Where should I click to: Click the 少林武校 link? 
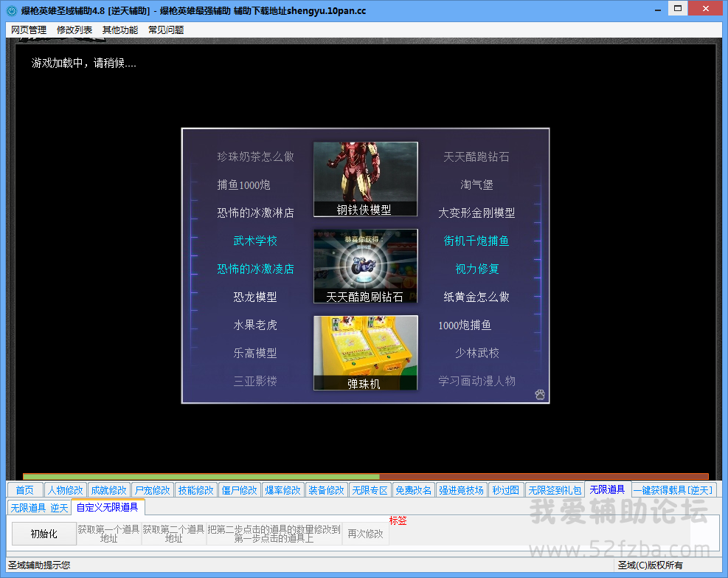pyautogui.click(x=476, y=353)
